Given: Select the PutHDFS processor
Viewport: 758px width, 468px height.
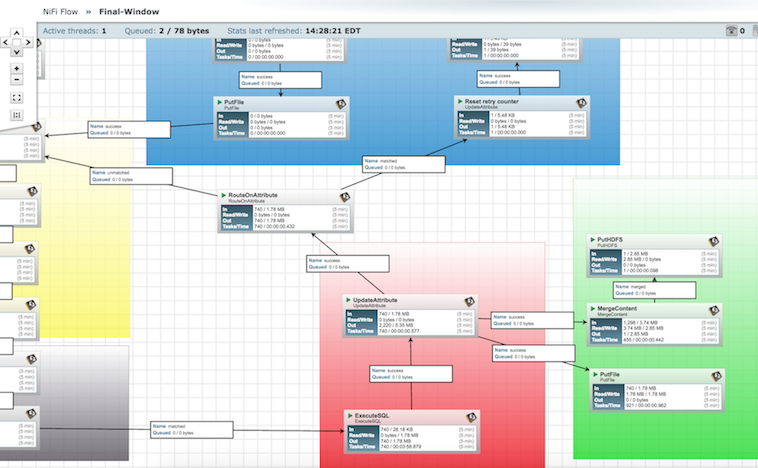Looking at the screenshot, I should pyautogui.click(x=655, y=256).
